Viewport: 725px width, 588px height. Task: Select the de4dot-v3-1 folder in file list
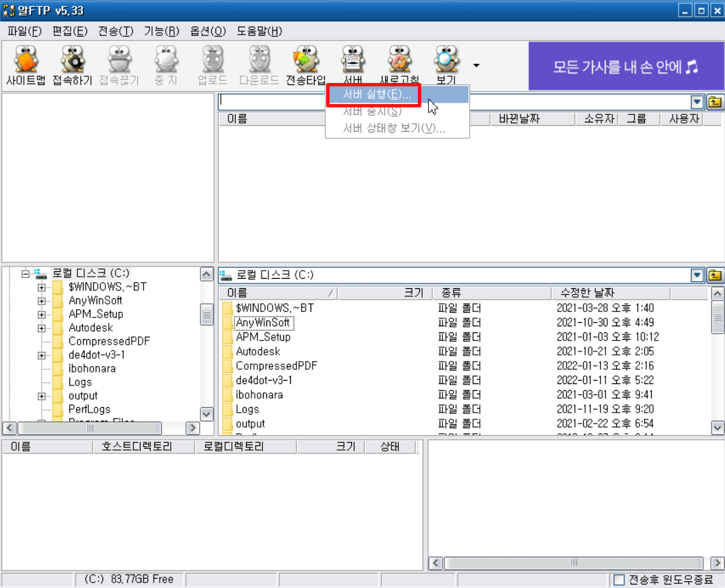[264, 380]
